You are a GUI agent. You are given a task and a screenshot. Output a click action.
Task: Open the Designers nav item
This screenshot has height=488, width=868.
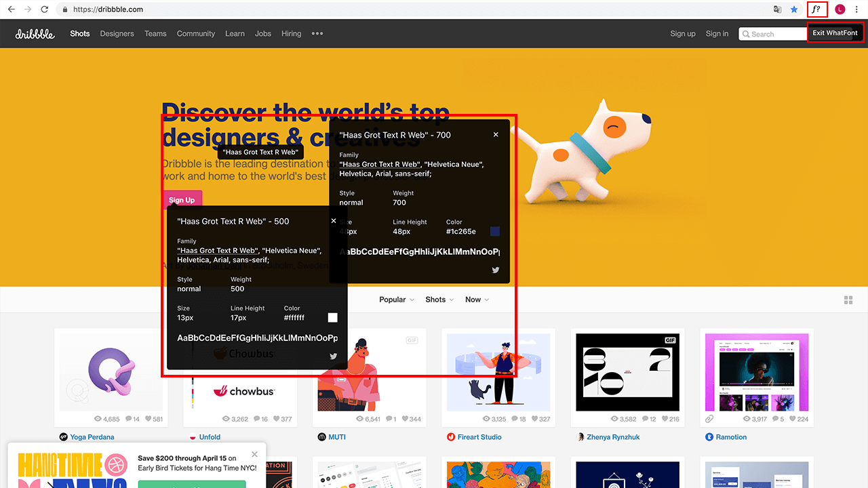click(x=117, y=34)
